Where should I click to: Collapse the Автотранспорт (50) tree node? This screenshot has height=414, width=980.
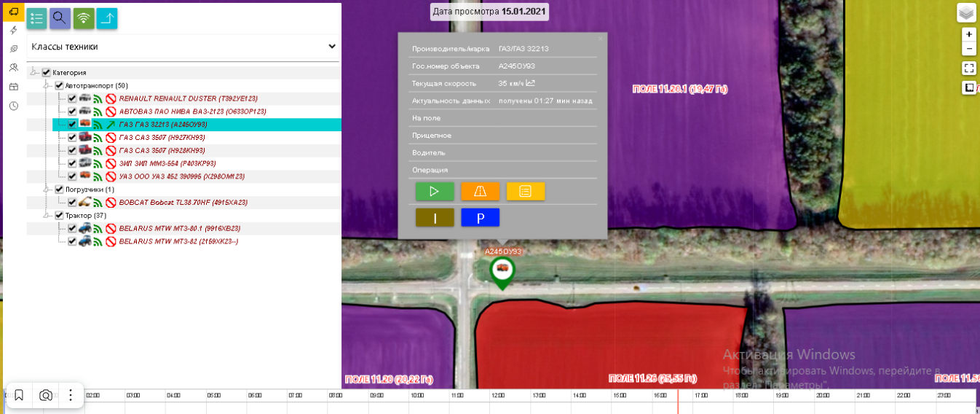47,86
